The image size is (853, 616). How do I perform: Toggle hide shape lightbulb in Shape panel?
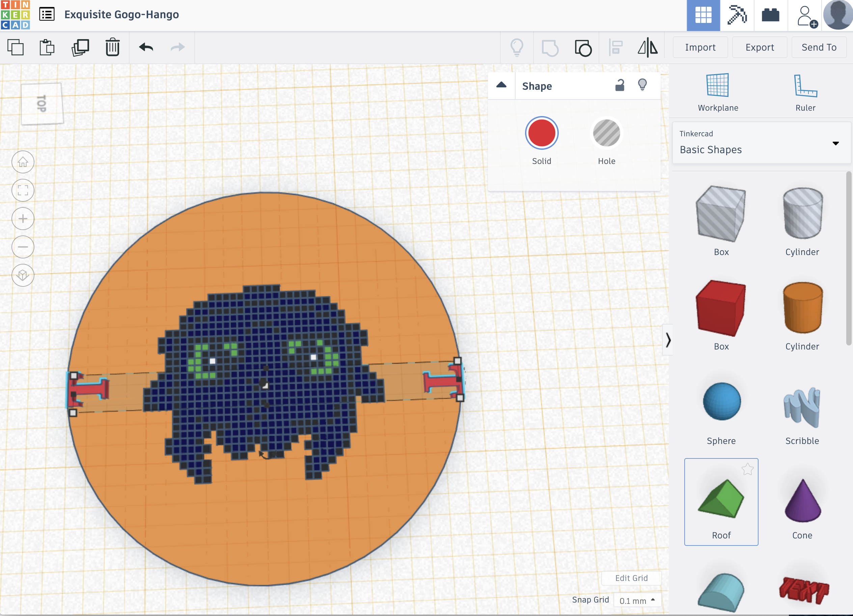pos(642,85)
